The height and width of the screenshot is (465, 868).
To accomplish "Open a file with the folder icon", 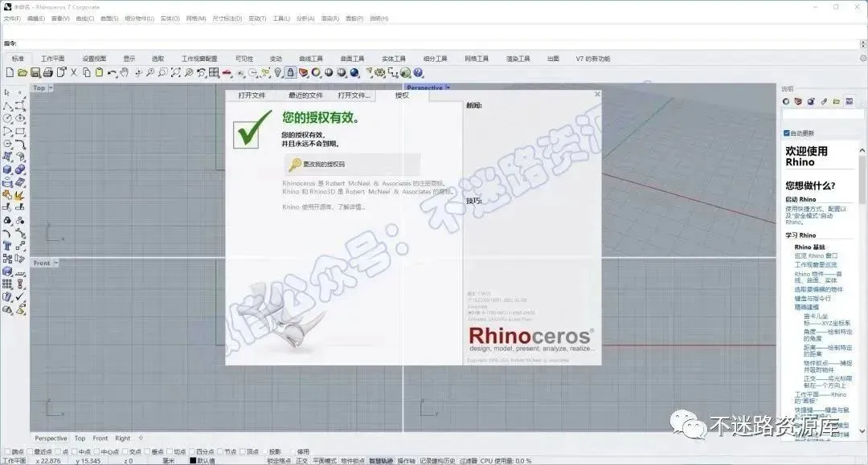I will tap(23, 72).
